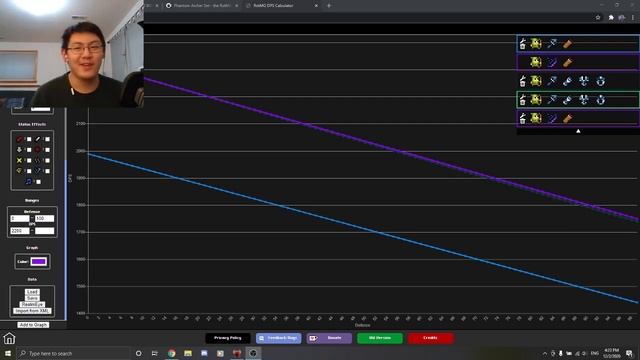Viewport: 640px width, 360px height.
Task: Click the brown quiver icon in the blue-bordered legend row
Action: 567,44
